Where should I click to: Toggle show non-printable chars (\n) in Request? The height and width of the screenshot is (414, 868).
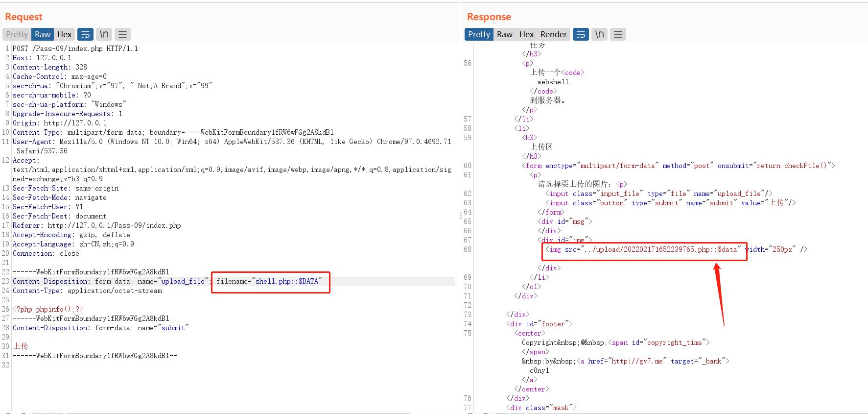104,34
